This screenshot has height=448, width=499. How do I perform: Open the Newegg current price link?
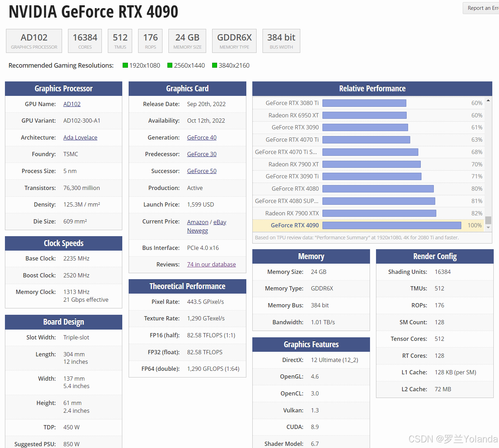pyautogui.click(x=197, y=231)
